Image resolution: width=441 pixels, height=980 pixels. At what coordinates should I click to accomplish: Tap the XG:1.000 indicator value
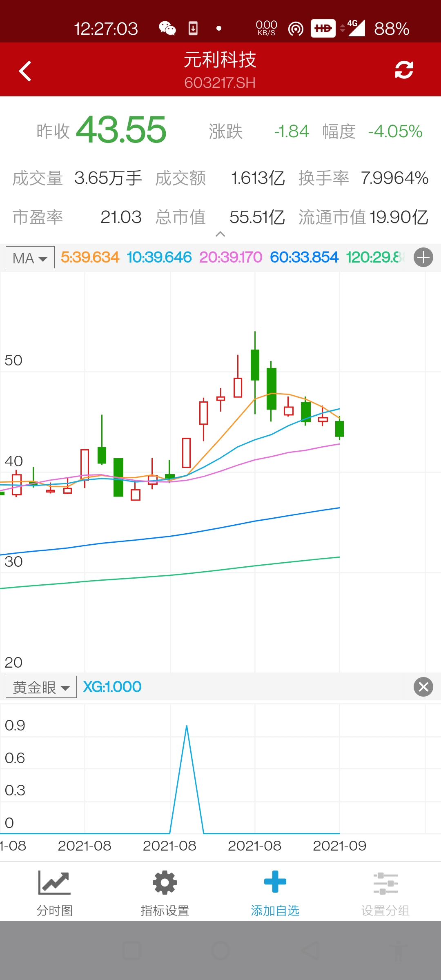pos(112,687)
